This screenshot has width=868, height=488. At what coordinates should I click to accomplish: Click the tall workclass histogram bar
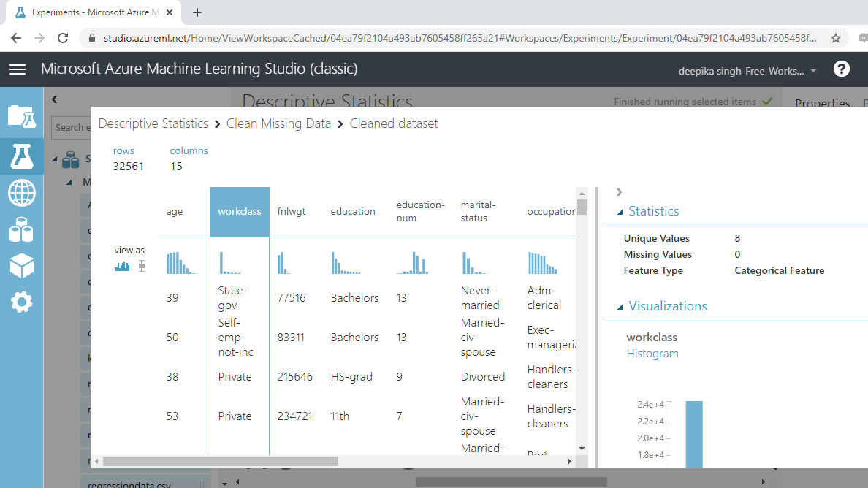click(x=694, y=435)
